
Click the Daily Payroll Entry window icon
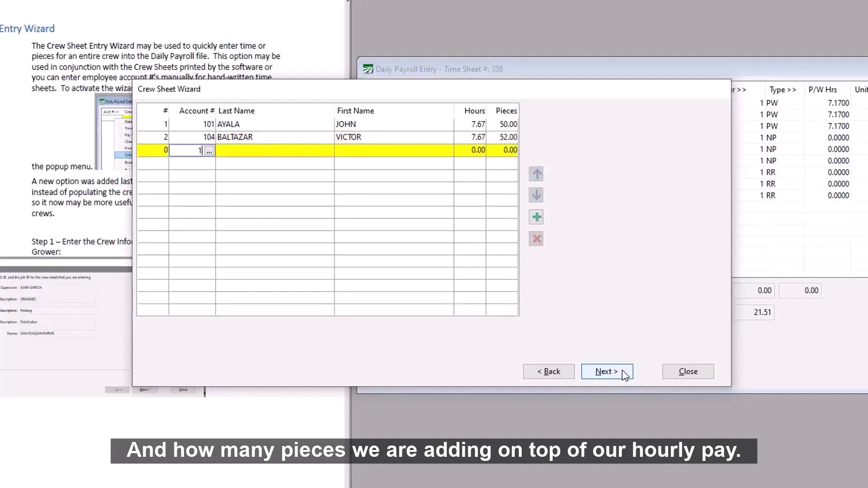(368, 69)
